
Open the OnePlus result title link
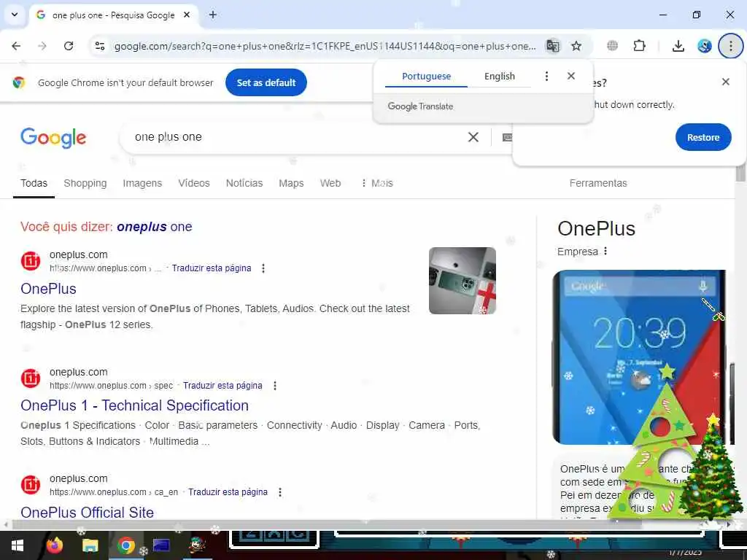point(48,289)
